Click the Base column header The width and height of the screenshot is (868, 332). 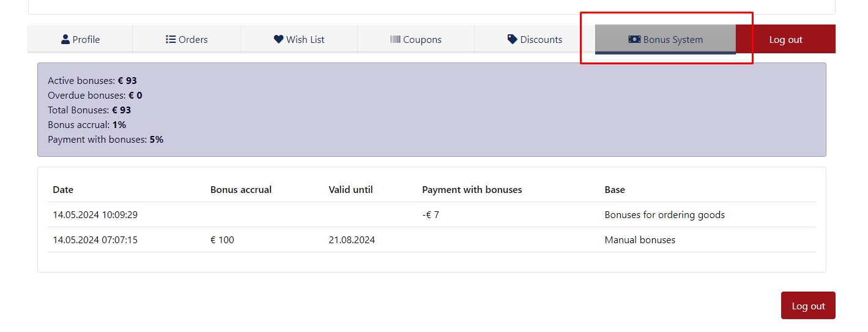point(615,190)
